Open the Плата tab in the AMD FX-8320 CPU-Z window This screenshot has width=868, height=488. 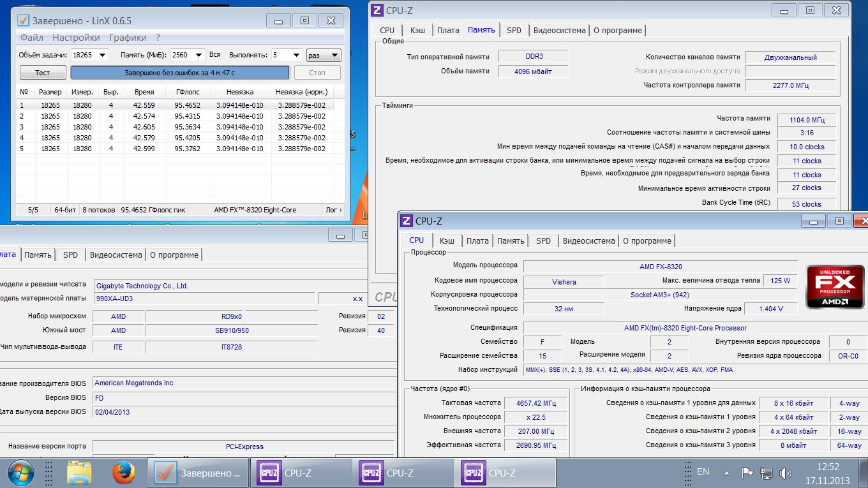pos(477,240)
